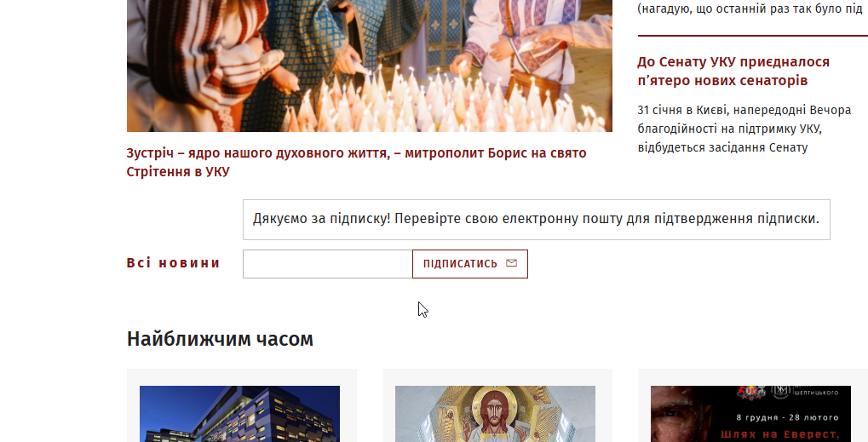Image resolution: width=868 pixels, height=442 pixels.
Task: Click the нагадую, що останній раз text
Action: [x=750, y=9]
